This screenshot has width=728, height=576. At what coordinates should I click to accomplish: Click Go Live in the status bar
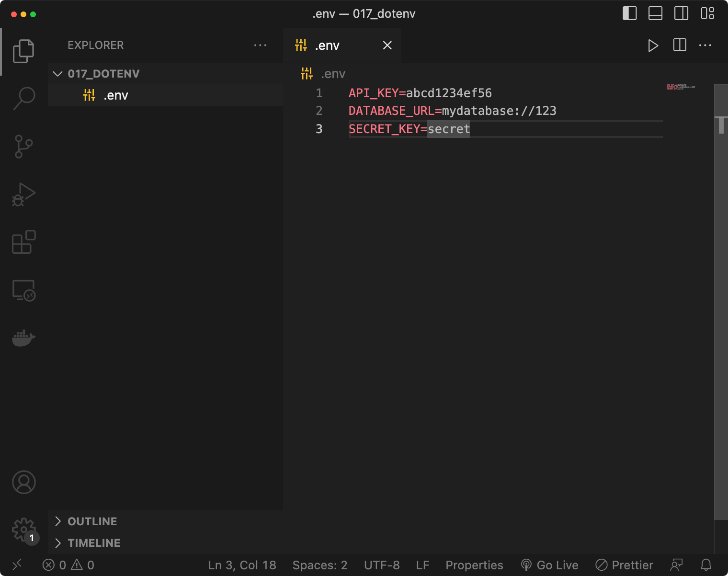click(550, 565)
